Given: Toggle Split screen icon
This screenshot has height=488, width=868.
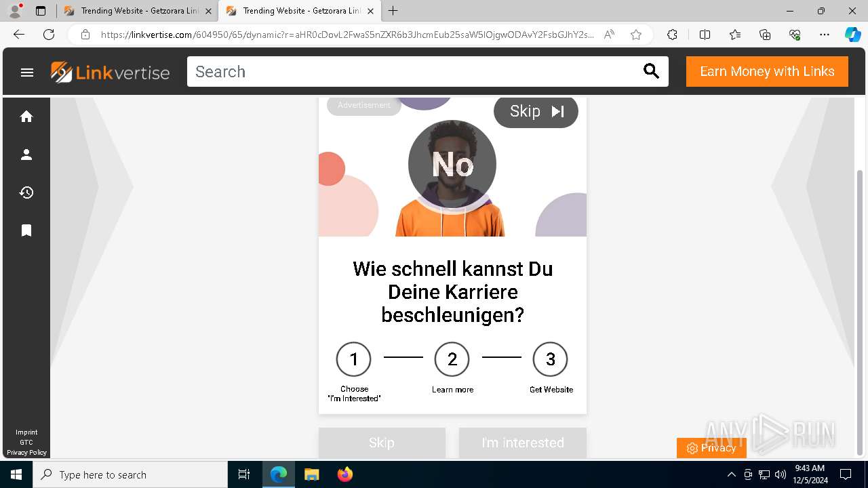Looking at the screenshot, I should [705, 35].
